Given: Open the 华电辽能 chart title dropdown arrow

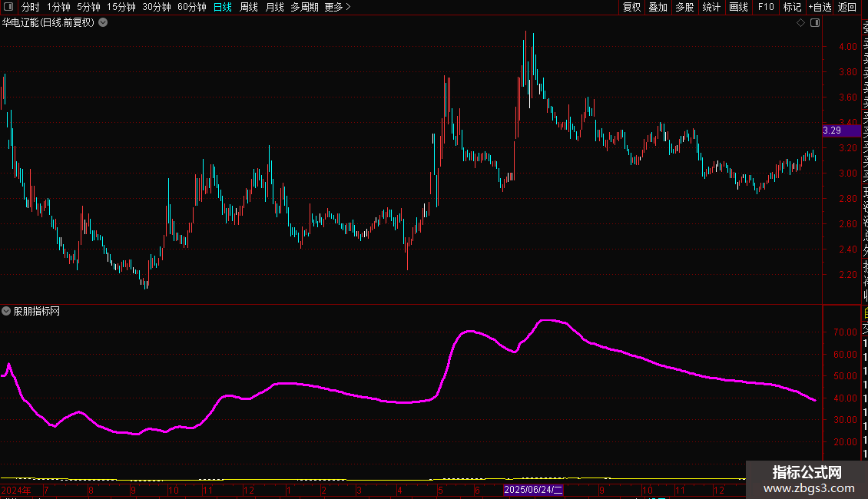Looking at the screenshot, I should pyautogui.click(x=103, y=23).
